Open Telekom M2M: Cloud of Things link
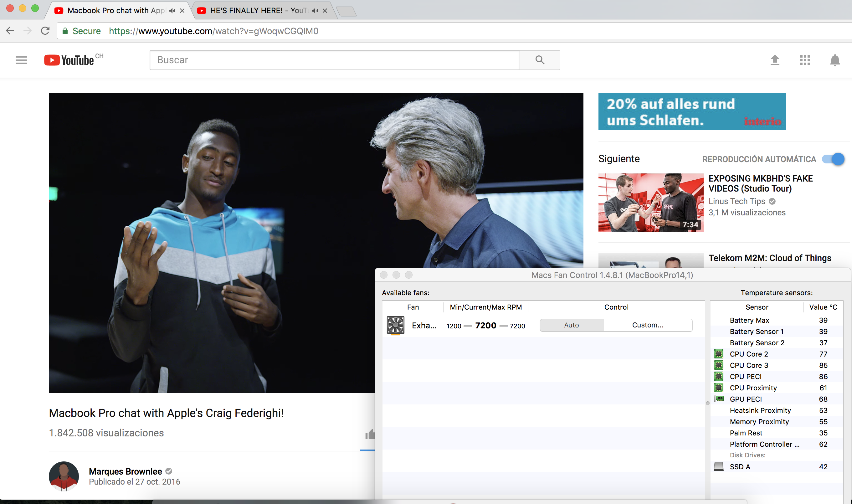Viewport: 852px width, 504px height. pos(770,258)
